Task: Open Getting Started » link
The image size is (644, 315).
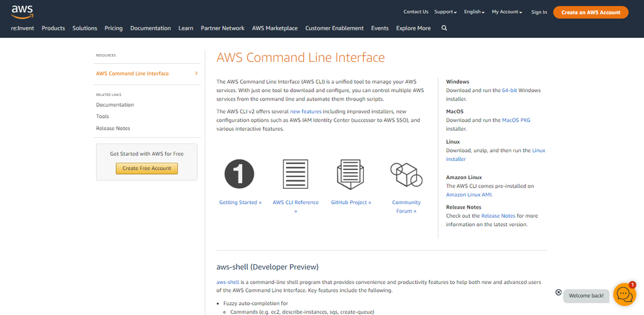Action: (x=240, y=202)
